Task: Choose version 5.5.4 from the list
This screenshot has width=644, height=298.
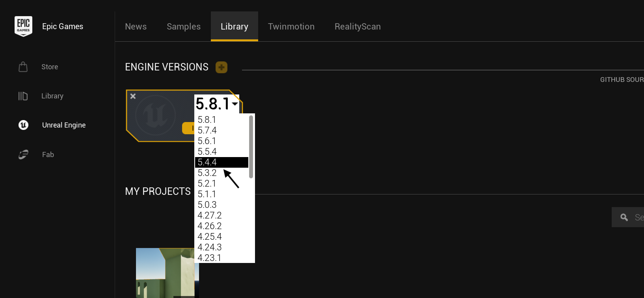Action: point(221,152)
